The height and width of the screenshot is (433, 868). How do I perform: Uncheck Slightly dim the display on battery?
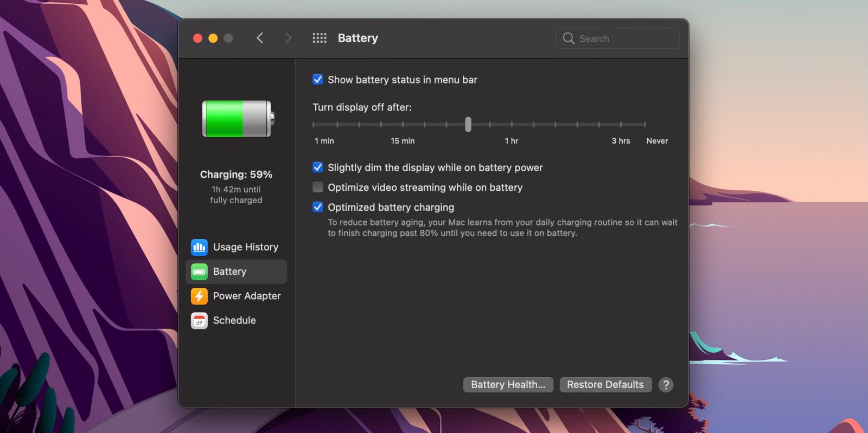click(x=318, y=167)
